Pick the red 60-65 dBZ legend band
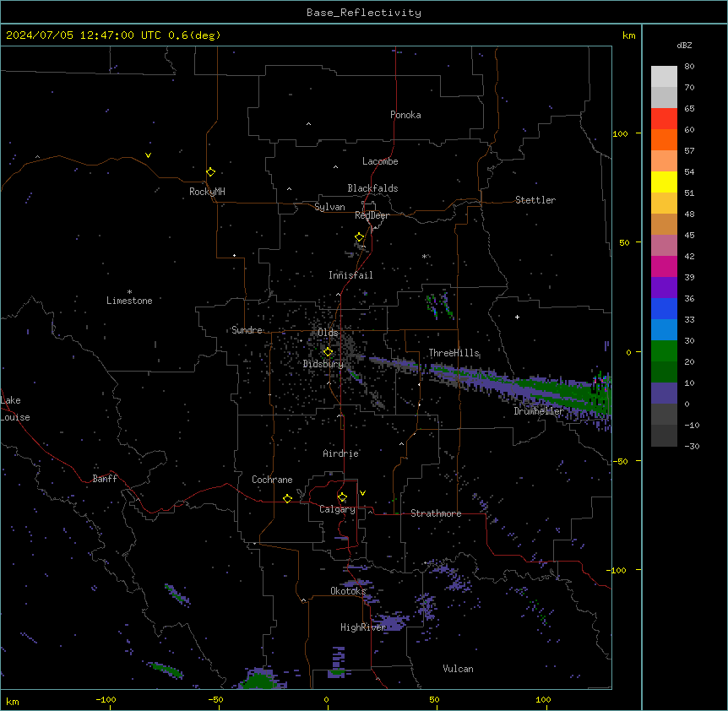The image size is (728, 711). click(x=664, y=119)
